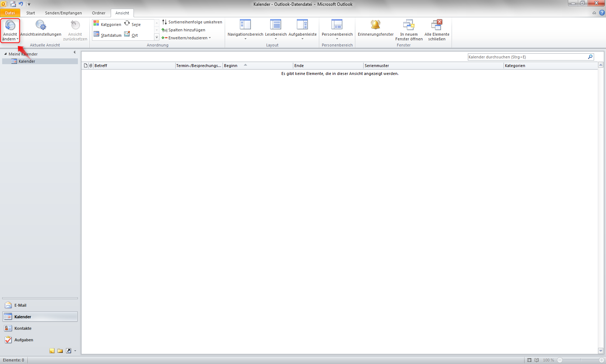
Task: Open the Datei tab
Action: (10, 13)
